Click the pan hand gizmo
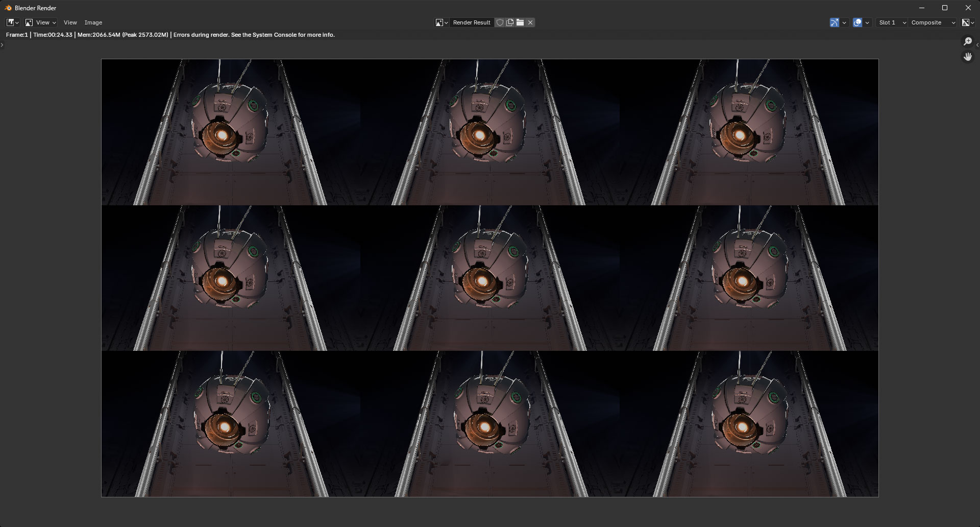Image resolution: width=980 pixels, height=527 pixels. point(968,57)
